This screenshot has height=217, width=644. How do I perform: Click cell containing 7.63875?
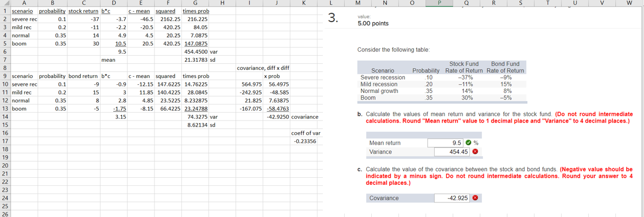click(277, 100)
